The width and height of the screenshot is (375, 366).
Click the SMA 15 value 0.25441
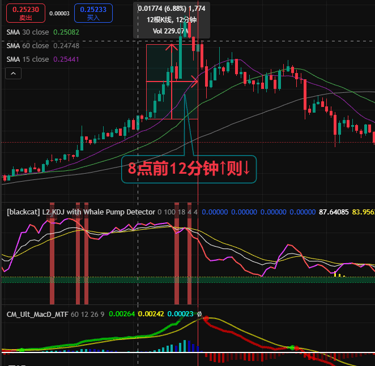[x=66, y=59]
